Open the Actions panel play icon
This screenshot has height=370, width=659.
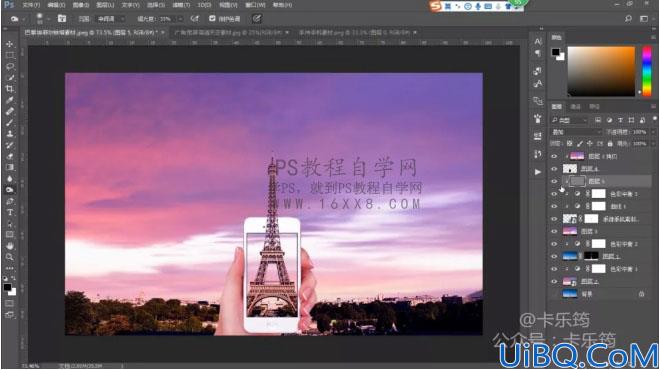click(x=538, y=172)
